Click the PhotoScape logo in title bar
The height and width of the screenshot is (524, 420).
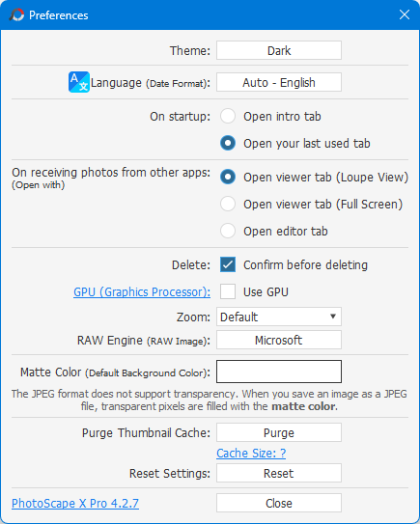16,15
